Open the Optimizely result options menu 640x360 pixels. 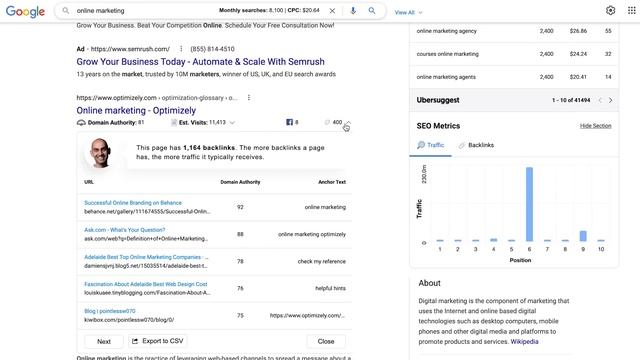point(249,98)
